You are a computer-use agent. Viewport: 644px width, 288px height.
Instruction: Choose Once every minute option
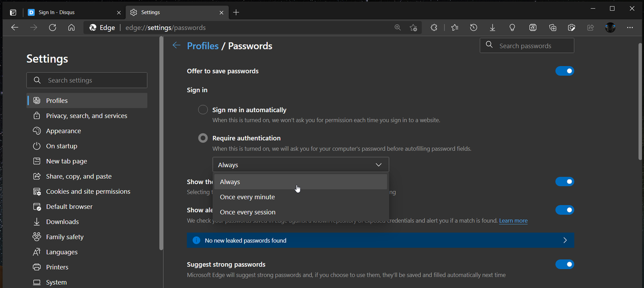click(x=301, y=197)
